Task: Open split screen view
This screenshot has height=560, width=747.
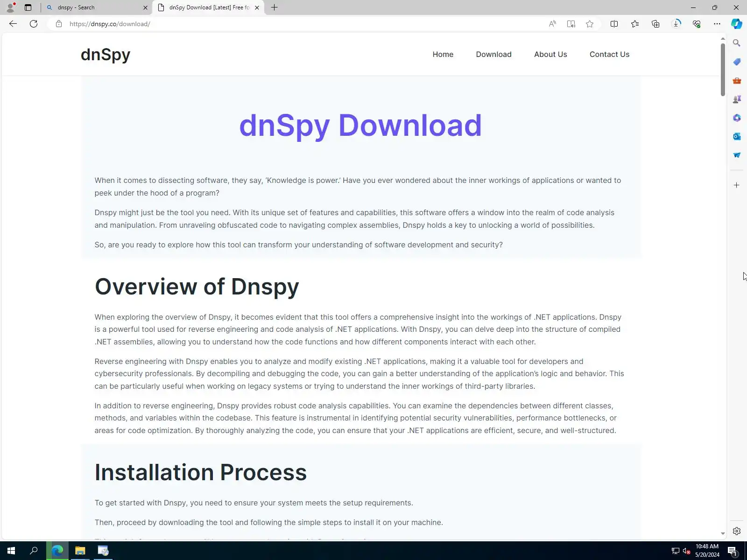Action: click(614, 24)
